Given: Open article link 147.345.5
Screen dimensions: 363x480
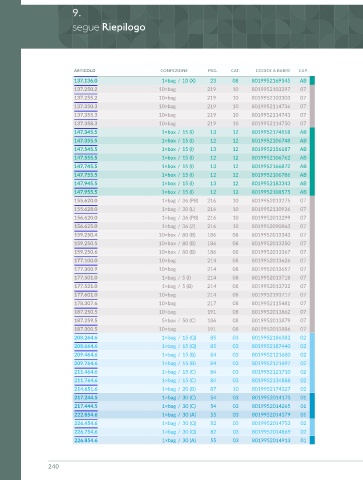Looking at the screenshot, I should pos(86,132).
